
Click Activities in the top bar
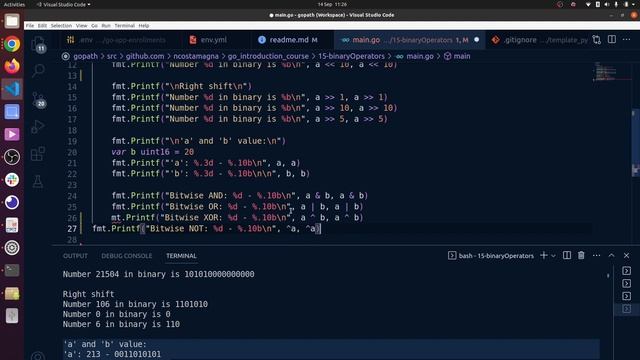[14, 4]
